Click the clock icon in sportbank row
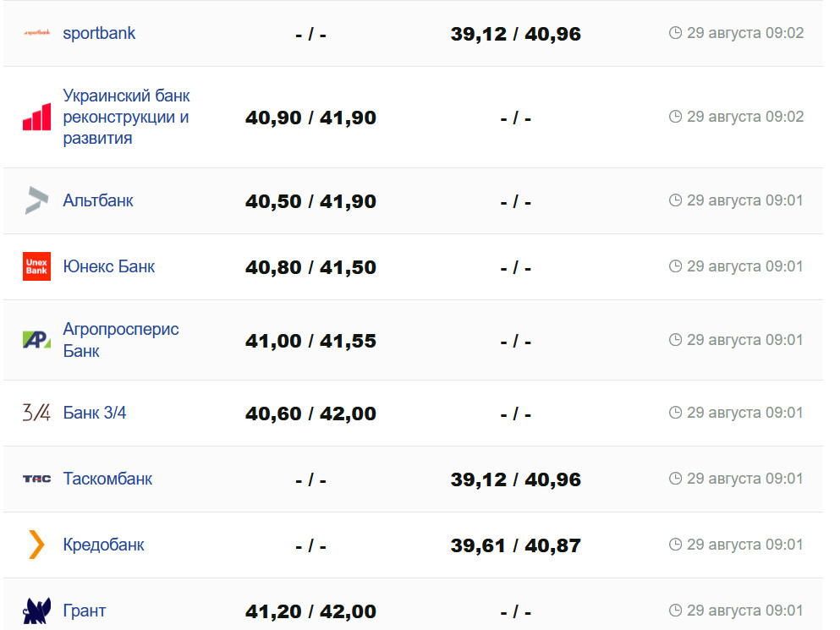The height and width of the screenshot is (630, 840). 675,33
